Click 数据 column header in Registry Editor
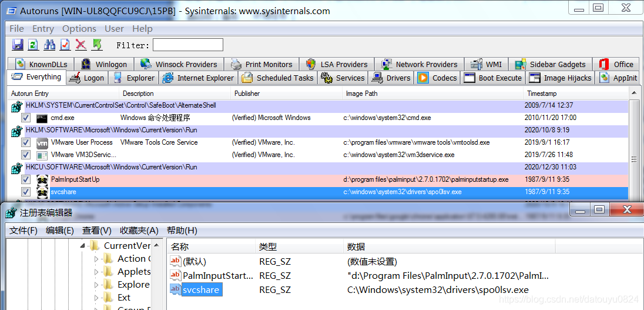Viewport: 644px width, 310px height. tap(449, 246)
